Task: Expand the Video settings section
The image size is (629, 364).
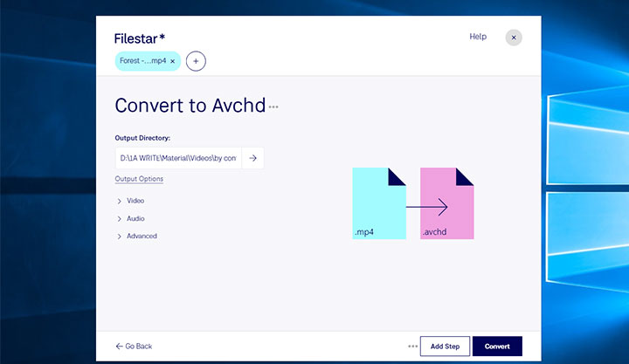Action: tap(131, 201)
